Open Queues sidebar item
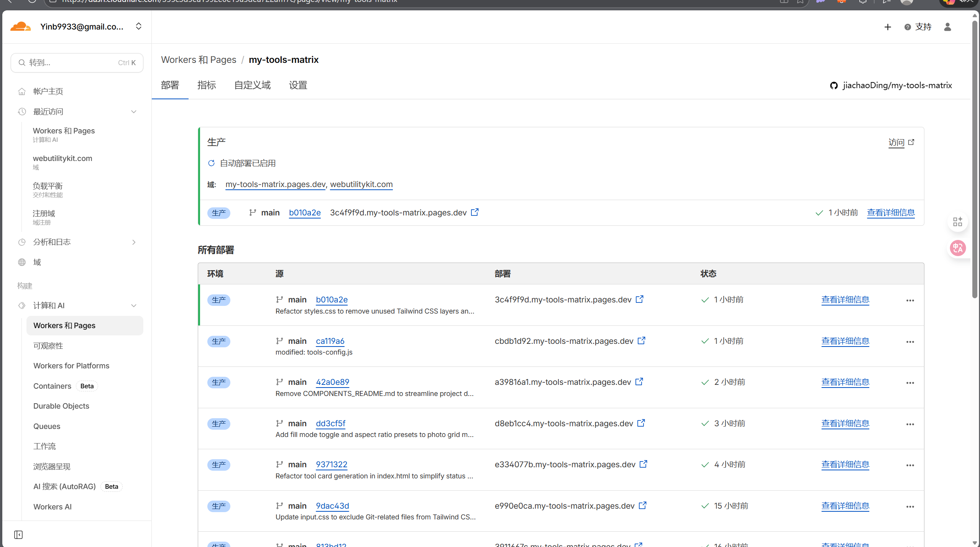This screenshot has width=980, height=547. [x=47, y=426]
